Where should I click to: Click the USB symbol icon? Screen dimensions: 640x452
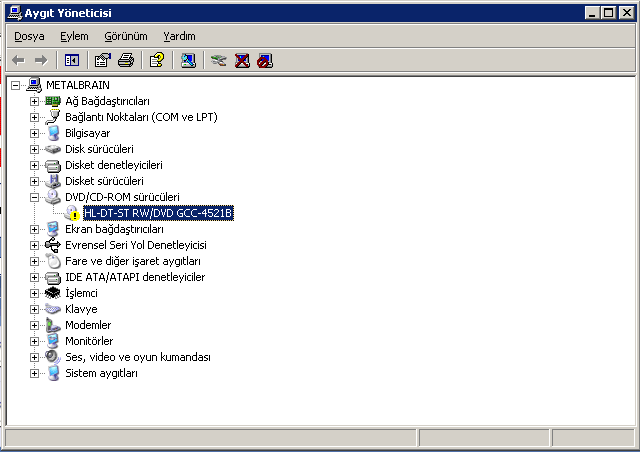tap(53, 245)
